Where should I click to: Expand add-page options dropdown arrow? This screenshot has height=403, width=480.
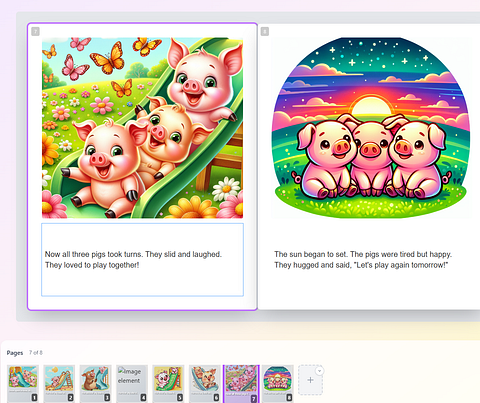coord(319,371)
